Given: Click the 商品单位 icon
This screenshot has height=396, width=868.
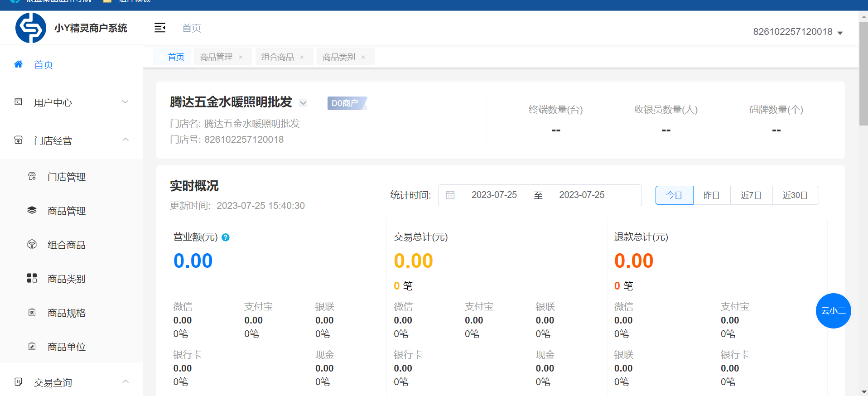Looking at the screenshot, I should (x=32, y=346).
